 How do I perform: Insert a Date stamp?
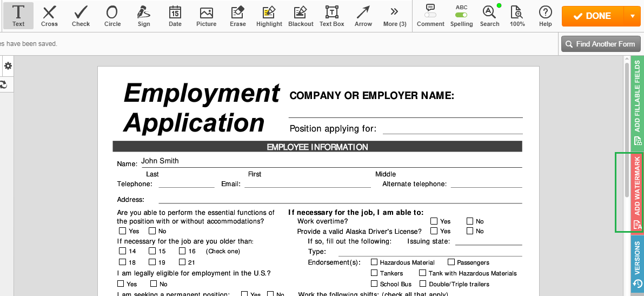(x=175, y=16)
